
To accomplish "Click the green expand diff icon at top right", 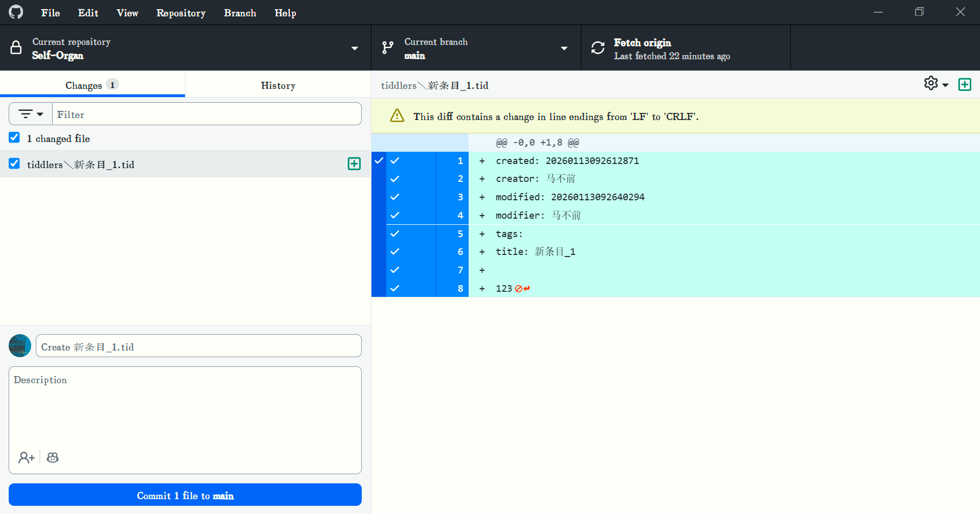I will 964,84.
